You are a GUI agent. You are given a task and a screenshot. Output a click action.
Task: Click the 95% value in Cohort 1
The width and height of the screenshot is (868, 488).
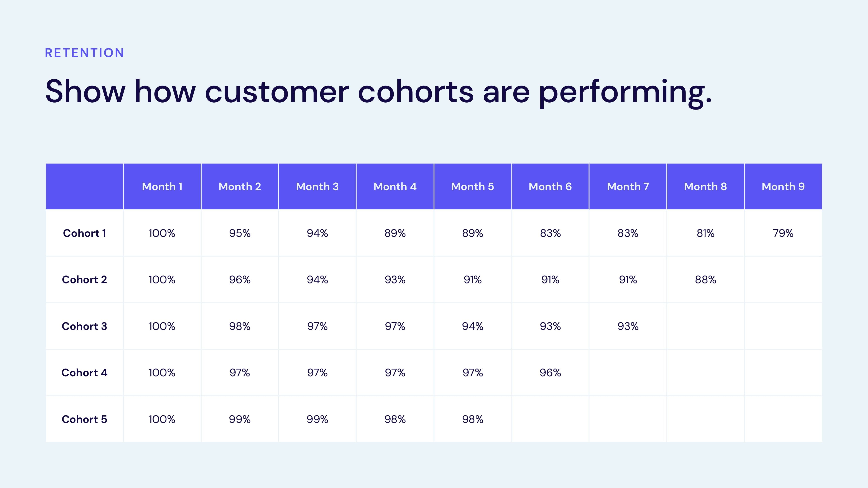pyautogui.click(x=240, y=233)
